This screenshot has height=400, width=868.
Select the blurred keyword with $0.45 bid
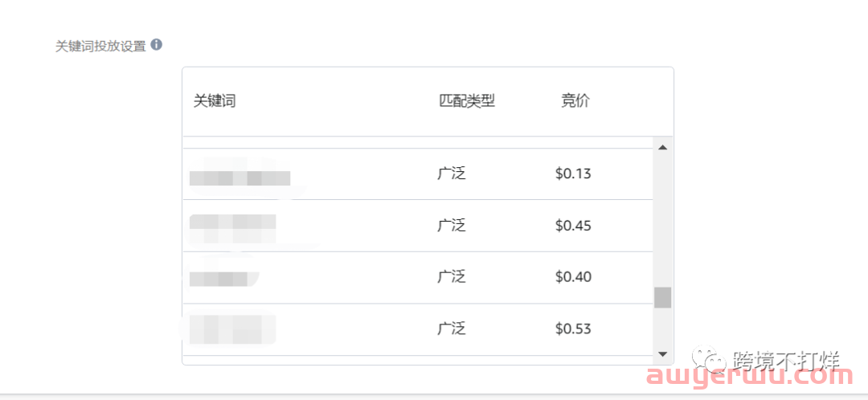[233, 226]
